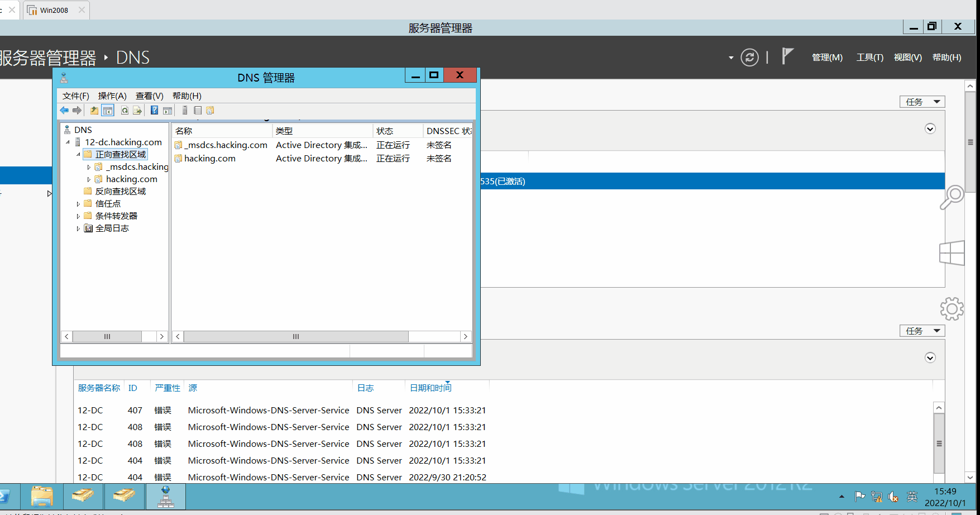Image resolution: width=980 pixels, height=515 pixels.
Task: Refresh the DNS Manager view from the toolbar
Action: click(125, 111)
